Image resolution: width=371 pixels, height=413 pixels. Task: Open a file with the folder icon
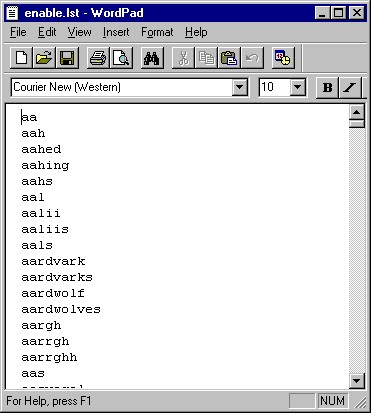click(44, 58)
